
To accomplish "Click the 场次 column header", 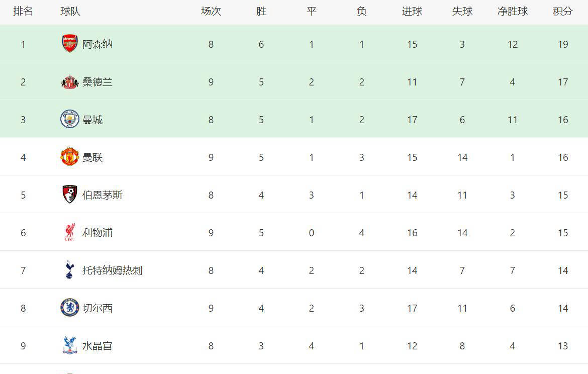I will click(x=211, y=12).
